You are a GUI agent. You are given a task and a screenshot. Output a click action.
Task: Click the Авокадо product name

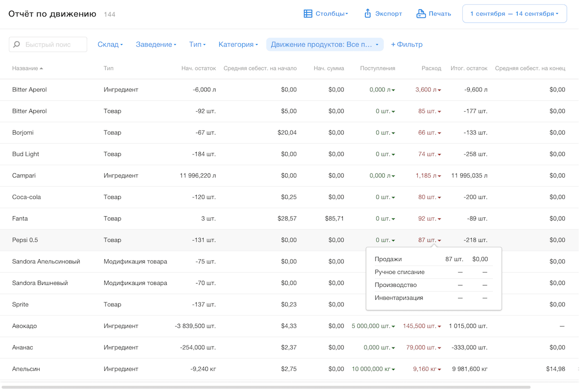[x=25, y=326]
